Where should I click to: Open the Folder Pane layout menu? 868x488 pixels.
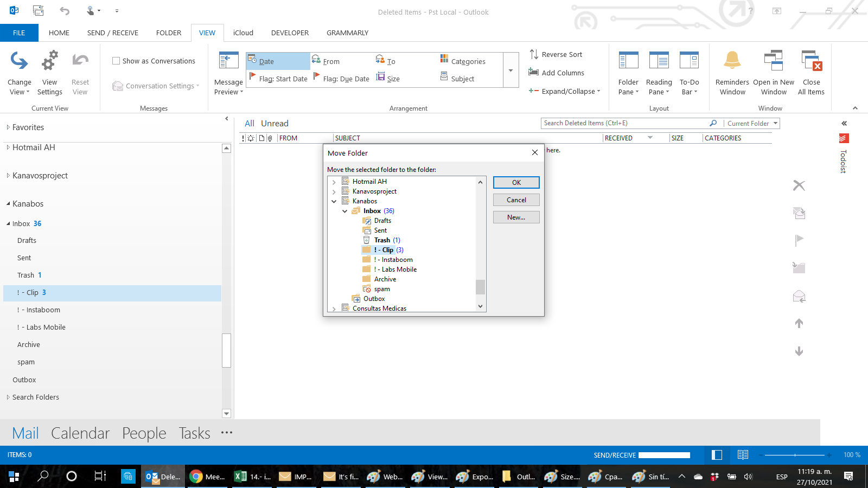(628, 74)
